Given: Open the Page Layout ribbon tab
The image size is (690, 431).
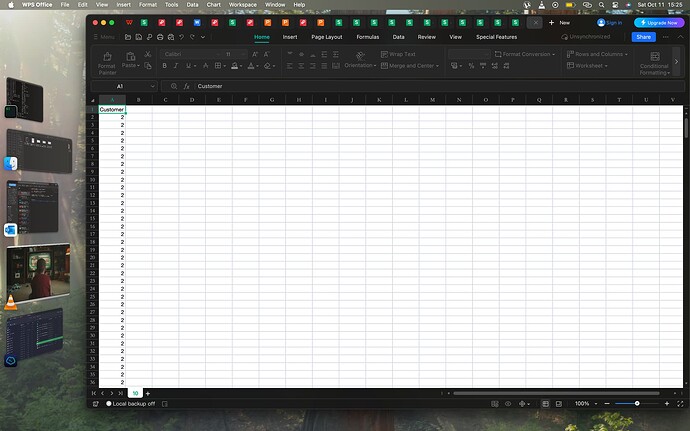Looking at the screenshot, I should pyautogui.click(x=326, y=36).
